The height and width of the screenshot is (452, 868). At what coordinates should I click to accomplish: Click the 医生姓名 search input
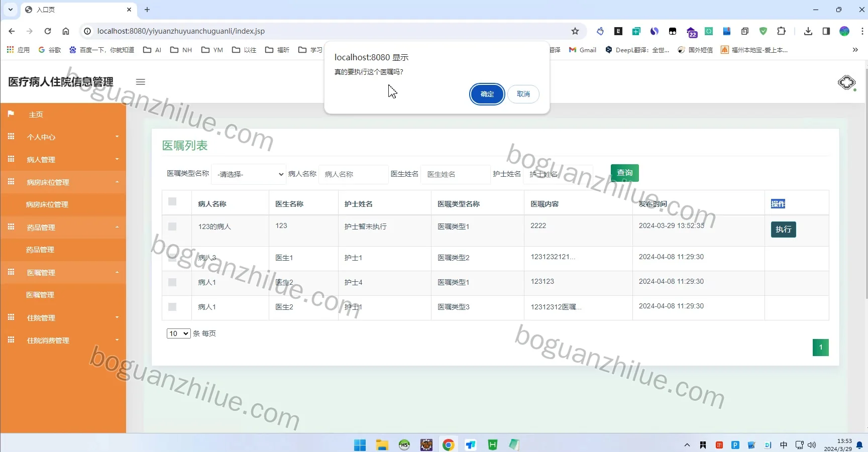pos(456,174)
